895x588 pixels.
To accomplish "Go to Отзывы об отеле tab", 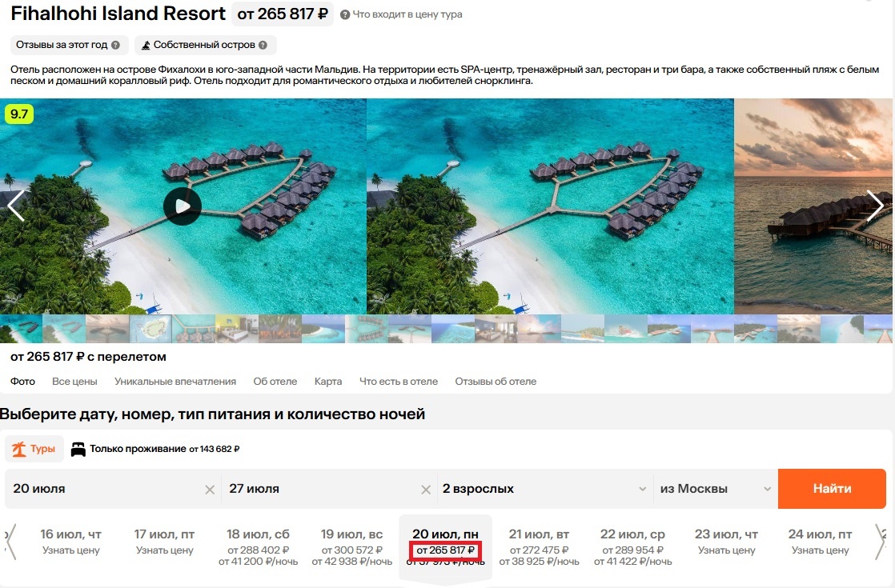I will (x=496, y=382).
